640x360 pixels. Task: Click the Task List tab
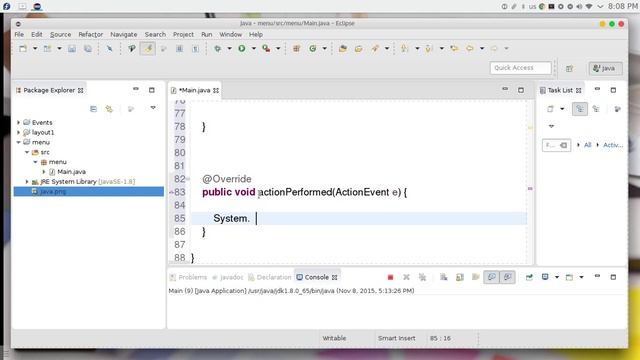click(x=560, y=90)
